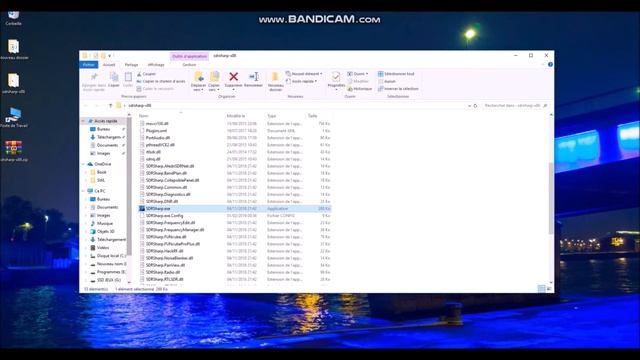Click the Copier ribbon icon
Viewport: 640px width, 360px height.
tap(114, 77)
